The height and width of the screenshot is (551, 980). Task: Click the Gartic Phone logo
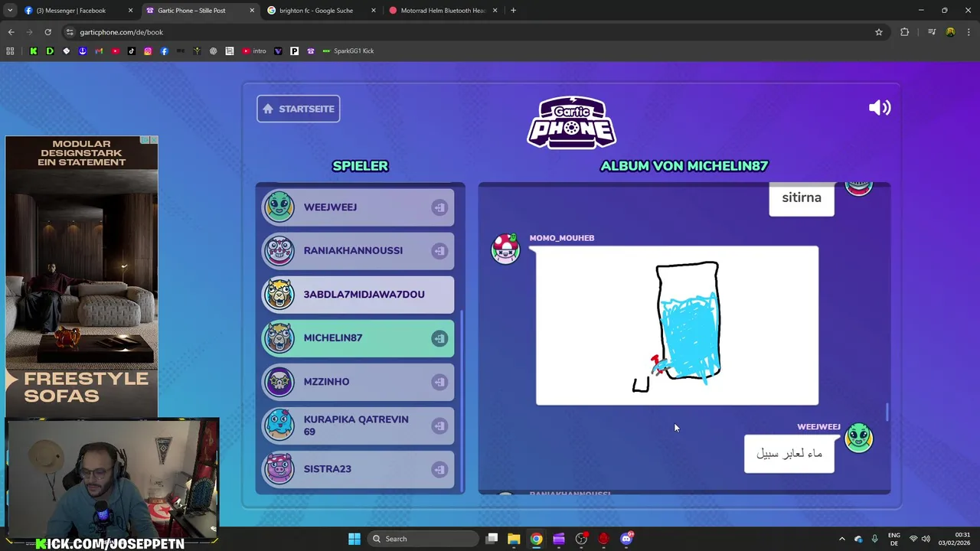pos(572,122)
